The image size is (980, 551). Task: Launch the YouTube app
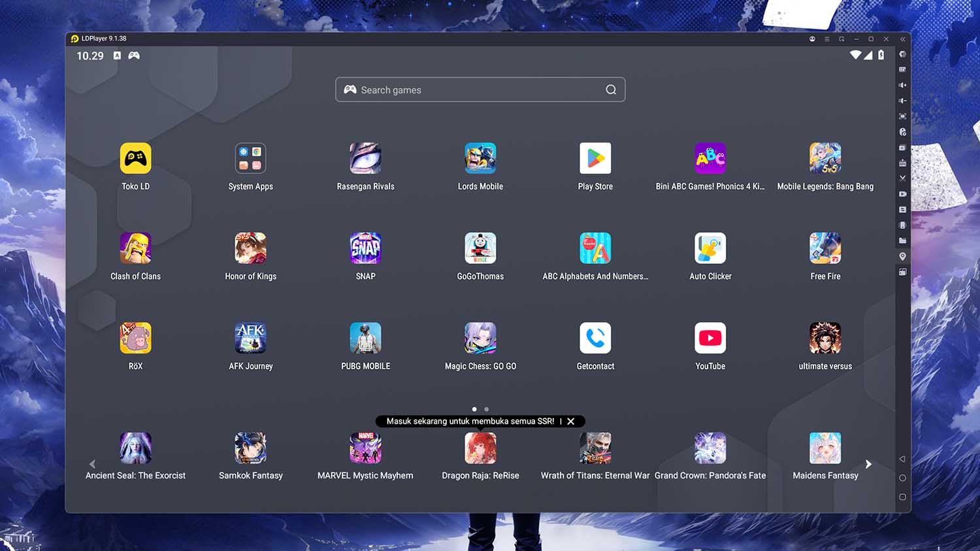tap(710, 338)
